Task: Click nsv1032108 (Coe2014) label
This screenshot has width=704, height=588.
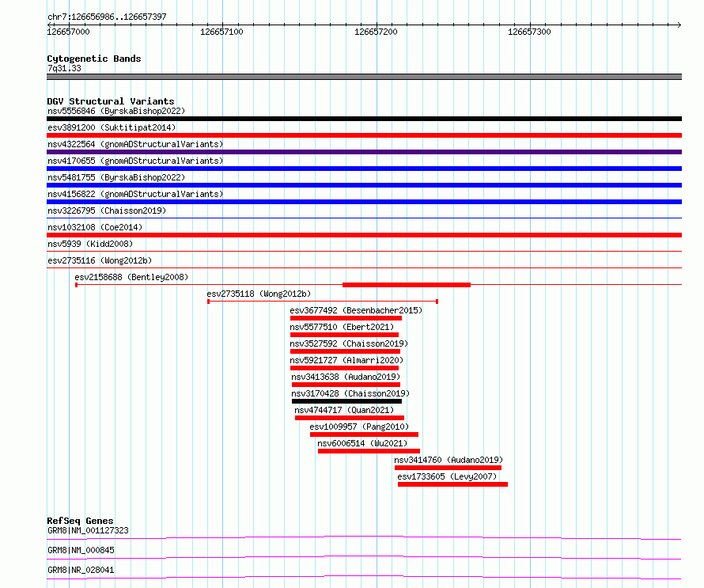Action: point(95,227)
